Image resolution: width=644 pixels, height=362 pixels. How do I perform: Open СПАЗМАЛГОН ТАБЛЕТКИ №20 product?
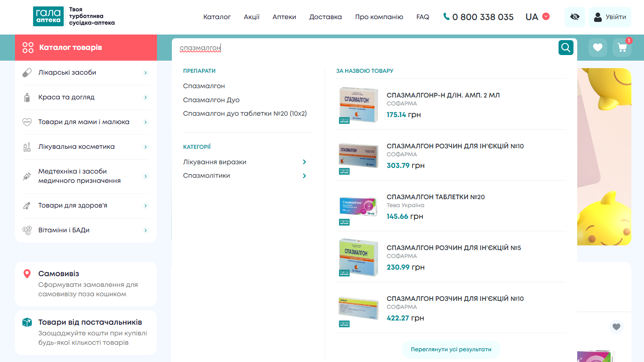coord(436,197)
